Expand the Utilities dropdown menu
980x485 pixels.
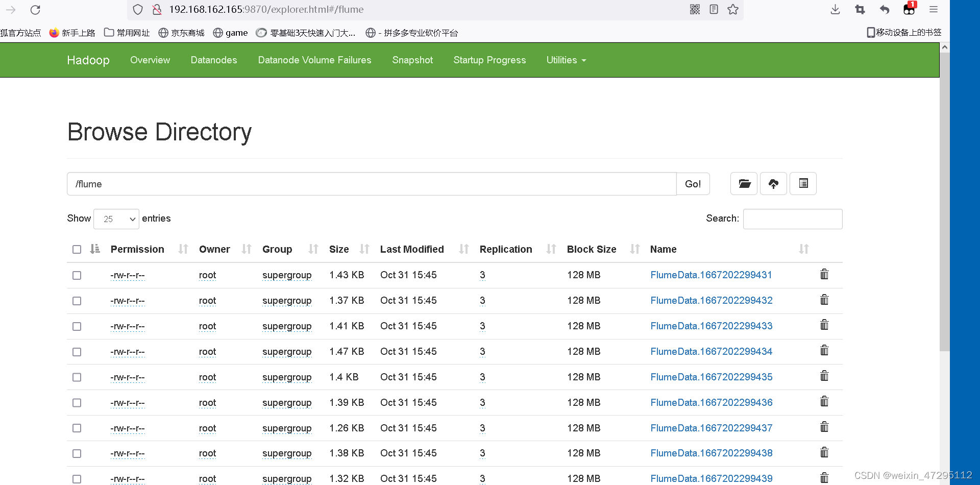566,60
